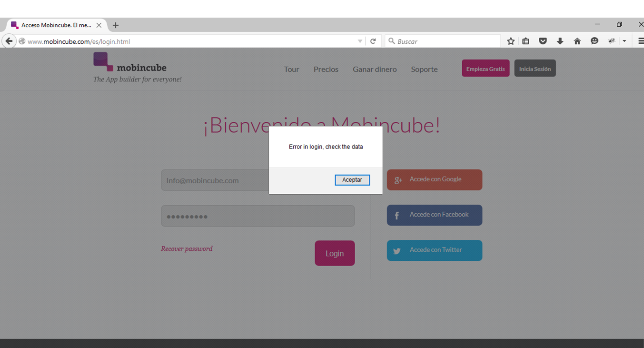Click the globe site identity icon
Viewport: 644px width, 348px height.
pyautogui.click(x=22, y=41)
